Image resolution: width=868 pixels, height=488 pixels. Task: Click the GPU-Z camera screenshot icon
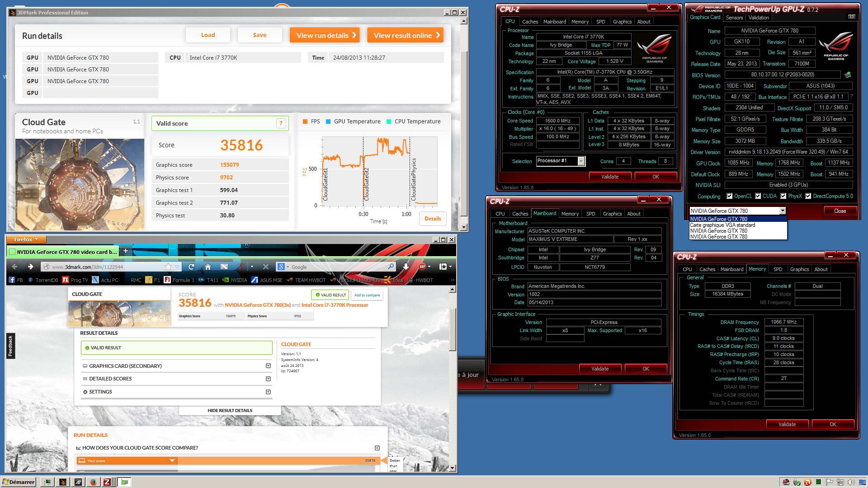[851, 17]
